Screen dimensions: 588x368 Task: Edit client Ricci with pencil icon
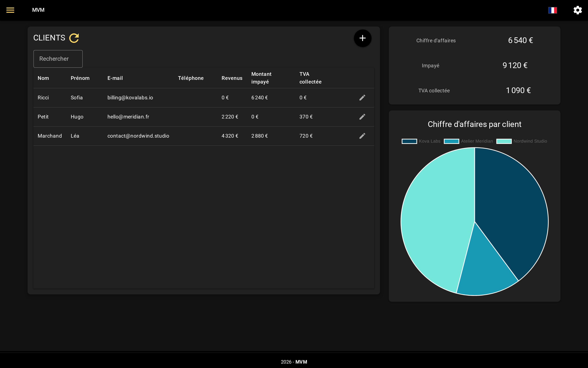pos(362,98)
